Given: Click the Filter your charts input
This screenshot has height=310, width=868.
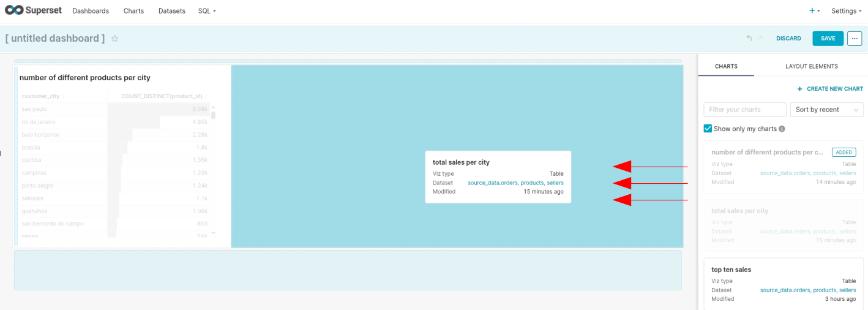Looking at the screenshot, I should 745,110.
